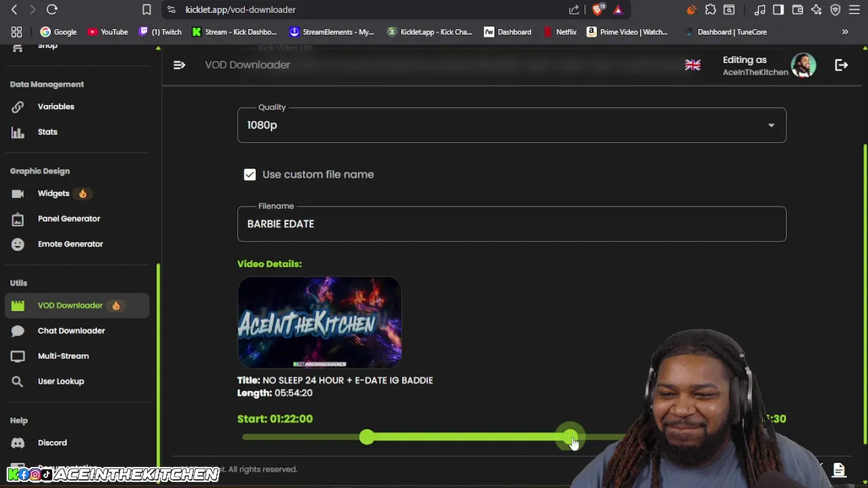Collapse the sidebar using the menu toggle icon
The height and width of the screenshot is (488, 868).
pyautogui.click(x=179, y=65)
